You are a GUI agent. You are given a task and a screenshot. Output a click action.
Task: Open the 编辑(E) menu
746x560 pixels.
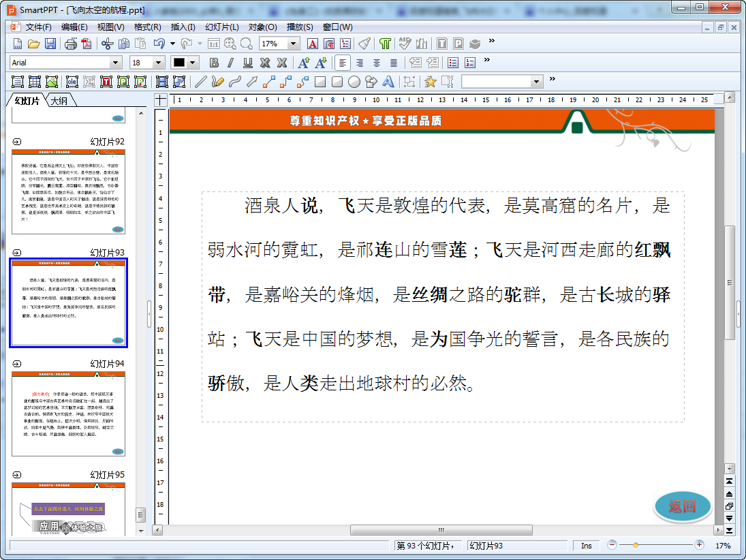coord(74,27)
